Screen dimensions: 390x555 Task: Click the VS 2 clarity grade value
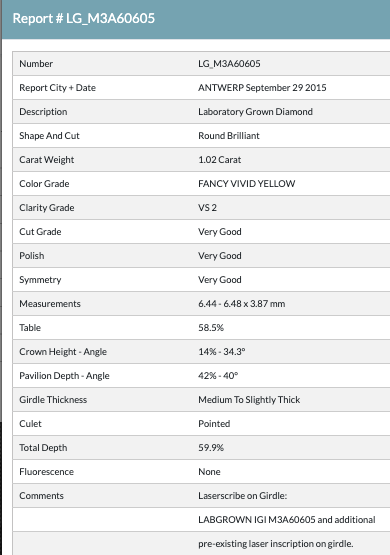click(207, 208)
